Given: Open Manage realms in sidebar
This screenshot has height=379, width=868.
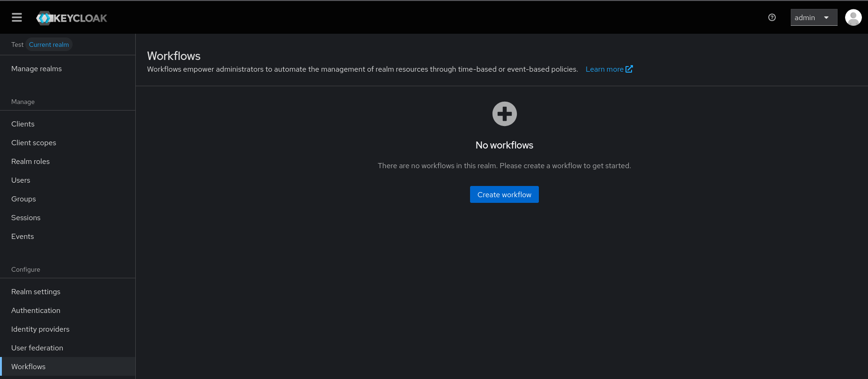Looking at the screenshot, I should pos(37,68).
